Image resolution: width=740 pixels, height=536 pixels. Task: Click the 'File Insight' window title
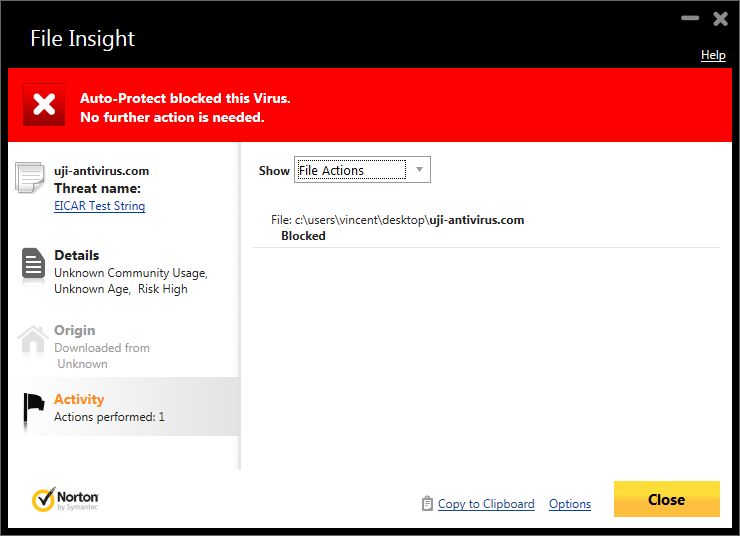83,39
